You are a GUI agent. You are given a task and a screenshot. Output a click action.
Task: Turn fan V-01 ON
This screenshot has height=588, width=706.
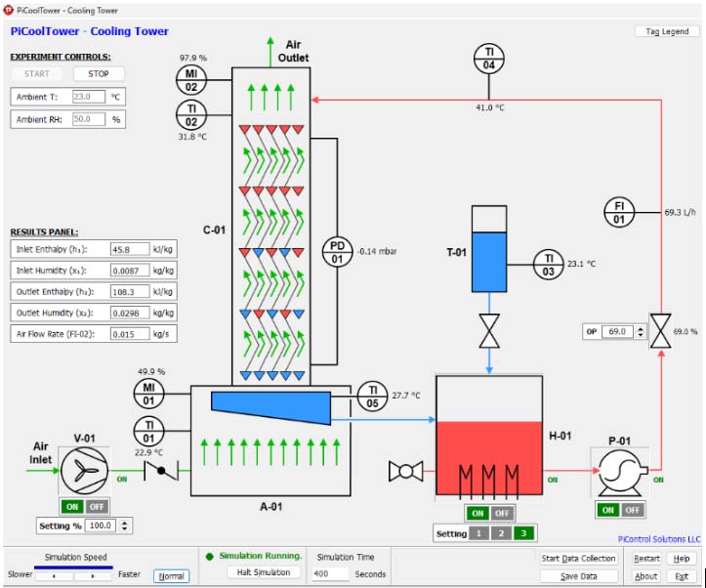click(72, 507)
